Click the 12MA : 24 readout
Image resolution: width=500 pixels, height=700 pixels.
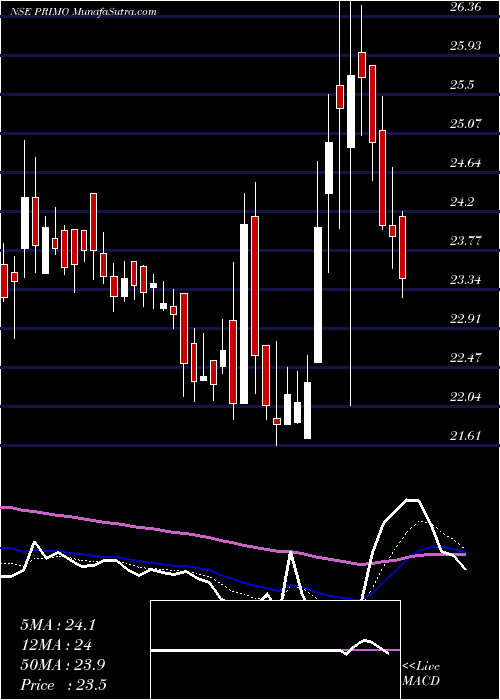pos(56,645)
